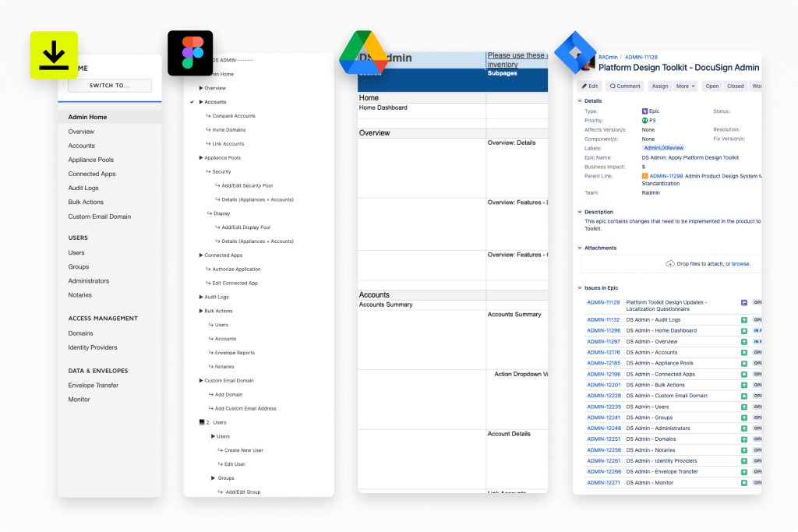Open Overview in the admin sidebar
Image resolution: width=798 pixels, height=532 pixels.
click(81, 131)
